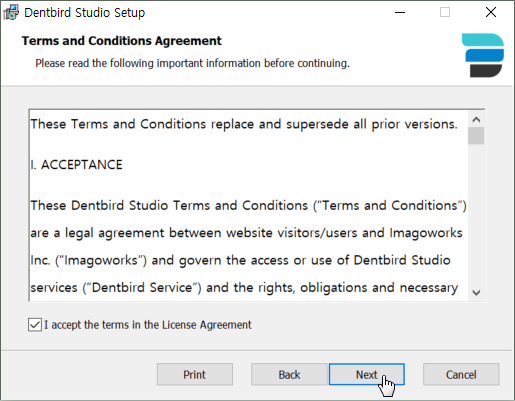The width and height of the screenshot is (515, 401).
Task: Minimize the Dentbird Studio Setup window
Action: [x=400, y=13]
